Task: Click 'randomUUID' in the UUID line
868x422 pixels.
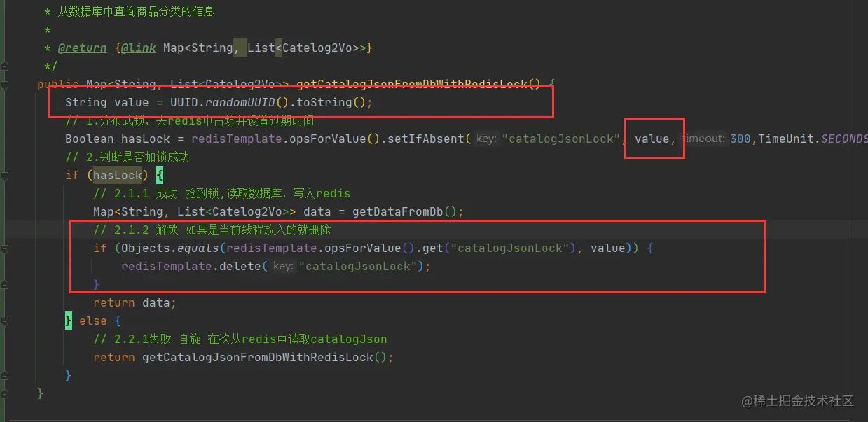Action: point(240,103)
